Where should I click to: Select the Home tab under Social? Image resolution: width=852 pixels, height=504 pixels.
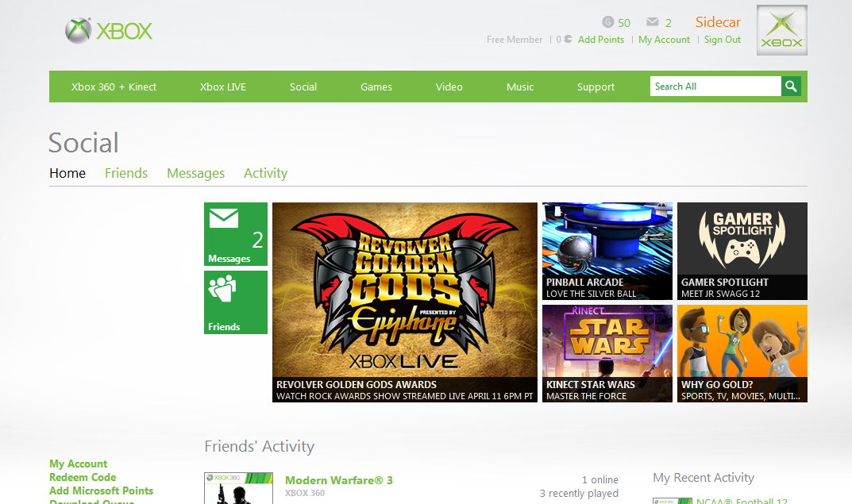67,173
